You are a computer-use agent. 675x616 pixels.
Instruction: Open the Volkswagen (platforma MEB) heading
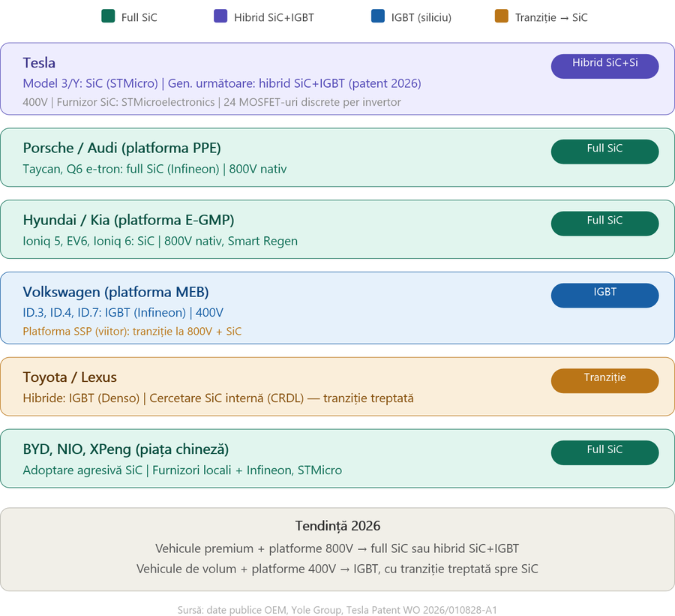tap(115, 292)
